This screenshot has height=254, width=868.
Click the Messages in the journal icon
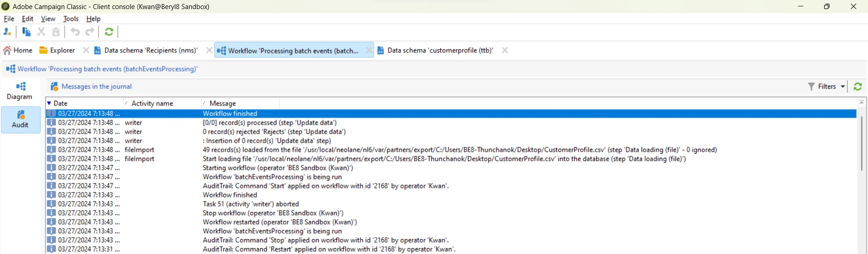coord(54,86)
